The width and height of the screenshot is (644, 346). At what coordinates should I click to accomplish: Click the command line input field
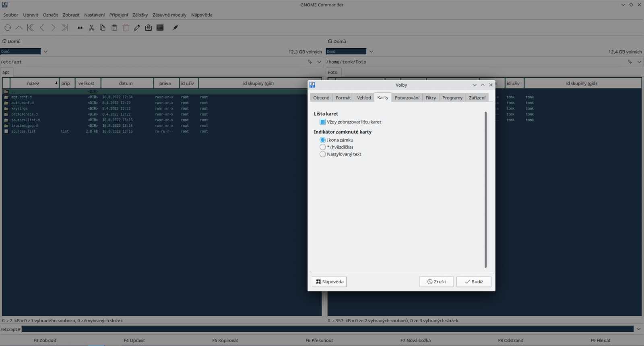328,329
